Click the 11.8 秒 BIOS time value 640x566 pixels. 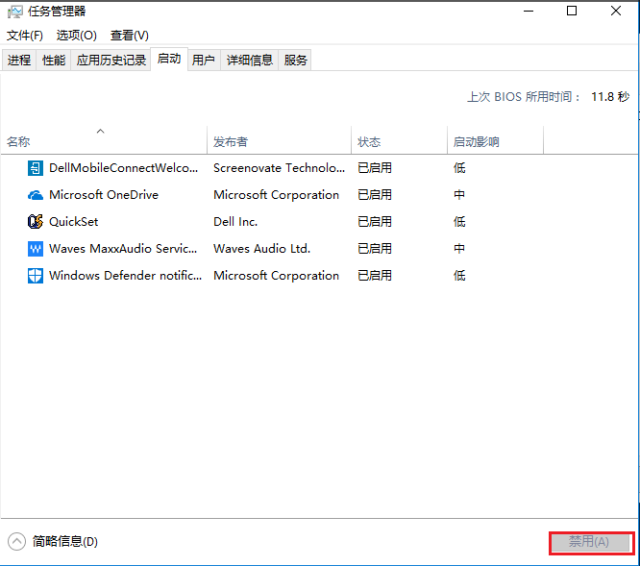610,97
